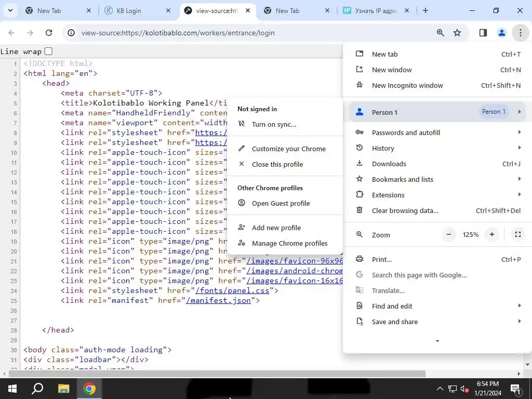Click the horizontal scrollbar thumb

217,374
